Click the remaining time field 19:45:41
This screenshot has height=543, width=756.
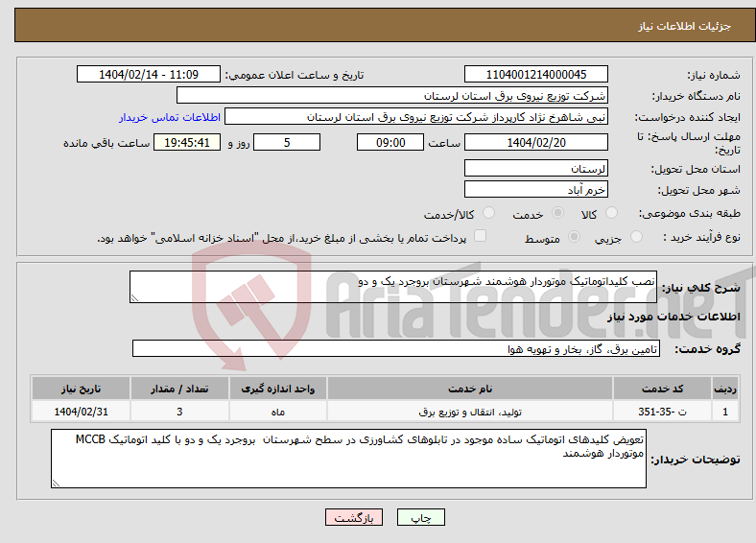coord(187,142)
